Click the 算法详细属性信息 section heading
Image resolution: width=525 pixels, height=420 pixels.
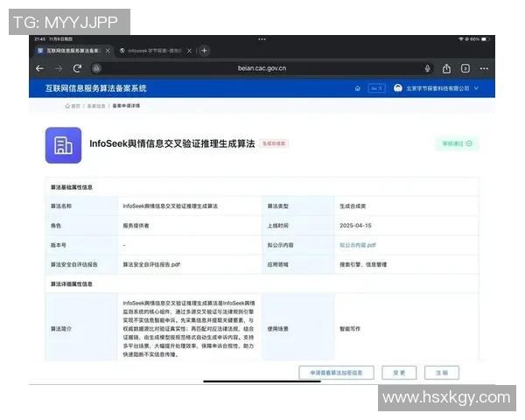[x=72, y=284]
